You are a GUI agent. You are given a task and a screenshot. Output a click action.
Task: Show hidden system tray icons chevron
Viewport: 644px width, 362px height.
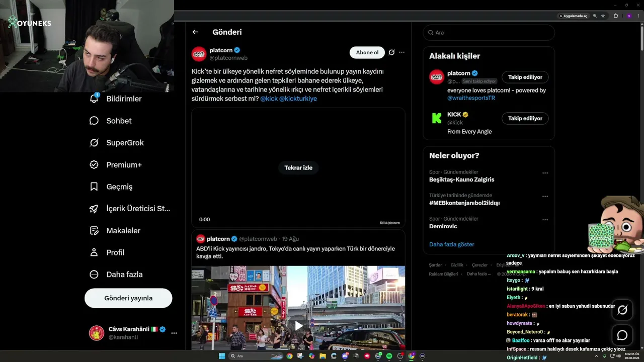(597, 356)
